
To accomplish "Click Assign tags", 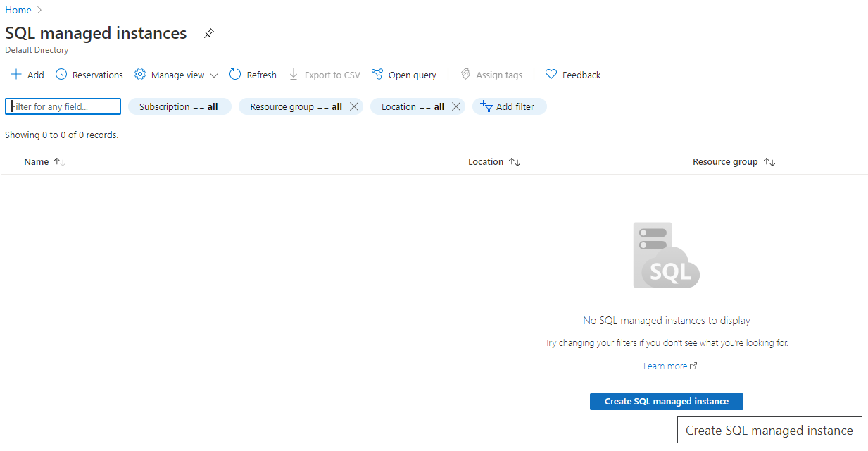I will [491, 75].
